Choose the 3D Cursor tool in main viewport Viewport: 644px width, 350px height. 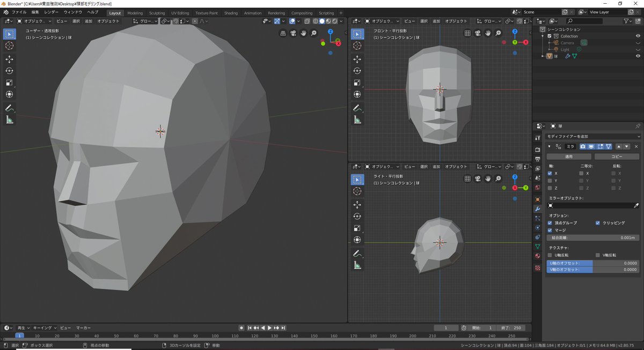pyautogui.click(x=9, y=46)
